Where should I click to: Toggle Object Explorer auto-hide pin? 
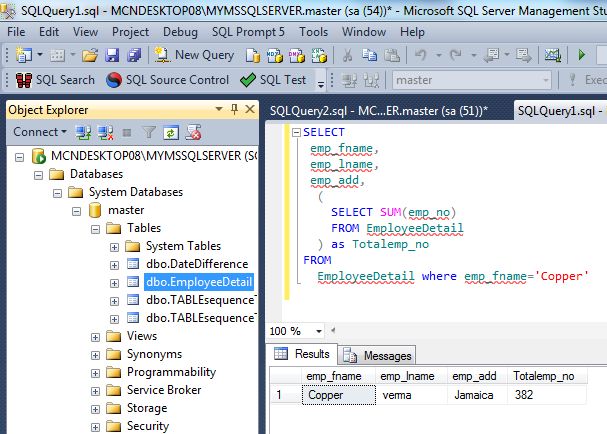tap(234, 109)
